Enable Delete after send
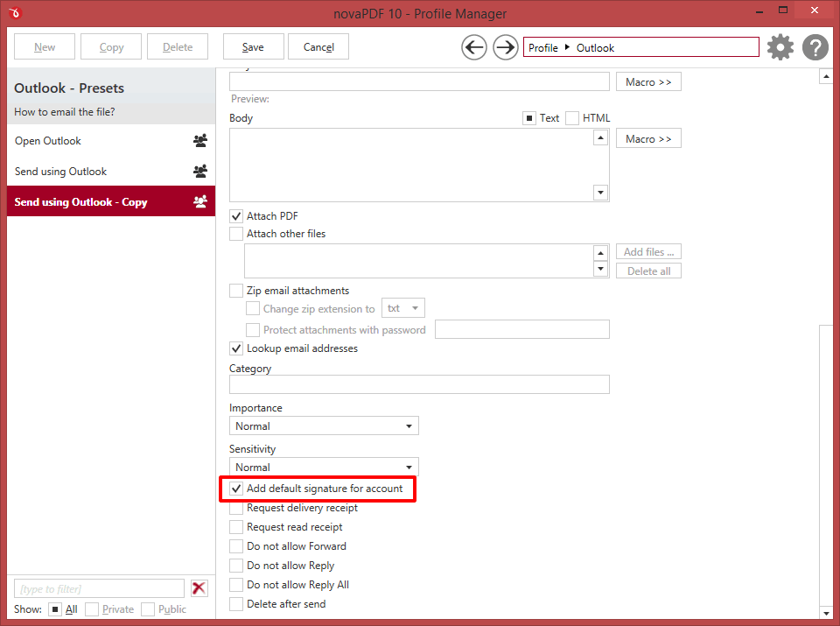 click(235, 604)
